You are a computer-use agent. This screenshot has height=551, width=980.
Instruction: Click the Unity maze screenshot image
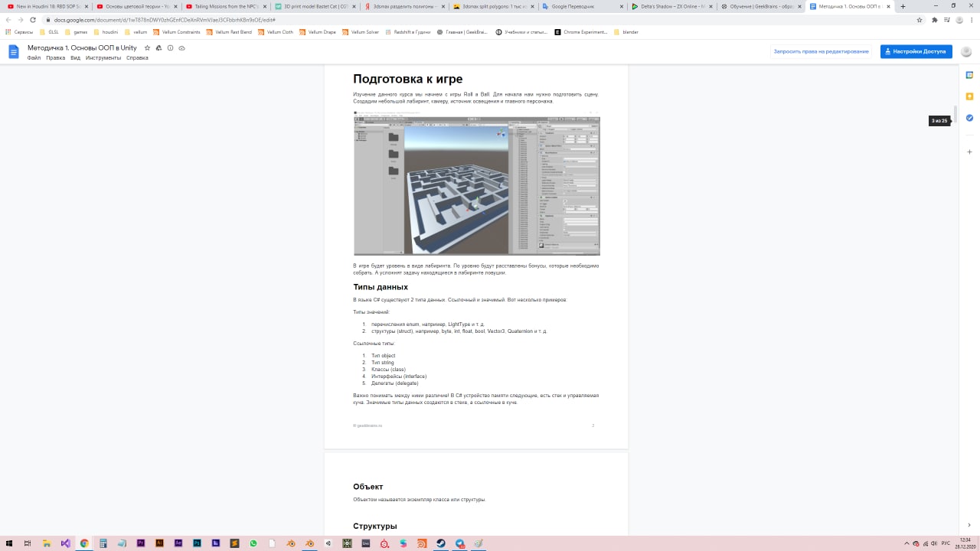[x=476, y=183]
